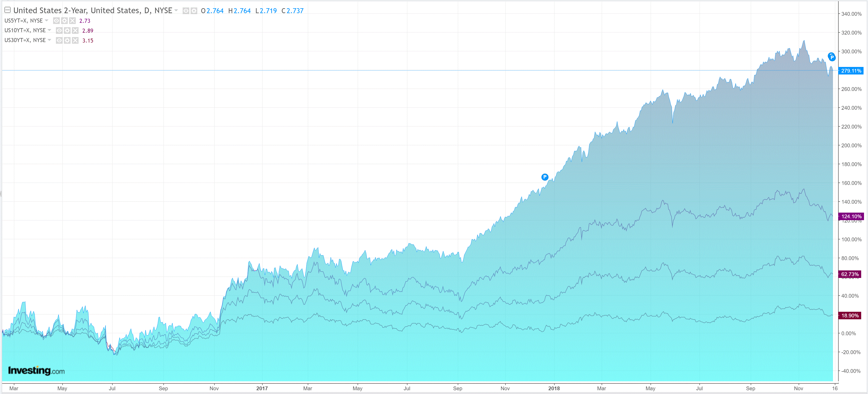Click the Investing.com logo link
This screenshot has height=394, width=868.
[x=36, y=371]
